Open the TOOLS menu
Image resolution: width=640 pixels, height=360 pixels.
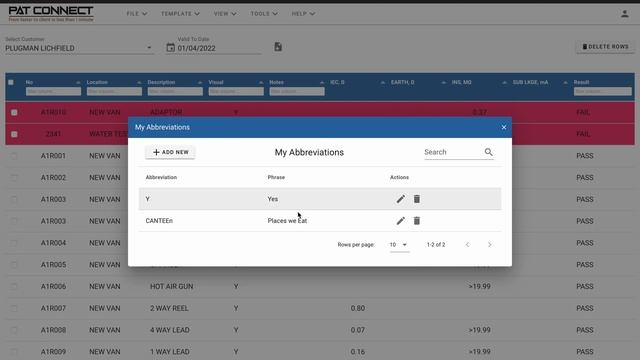pyautogui.click(x=264, y=14)
